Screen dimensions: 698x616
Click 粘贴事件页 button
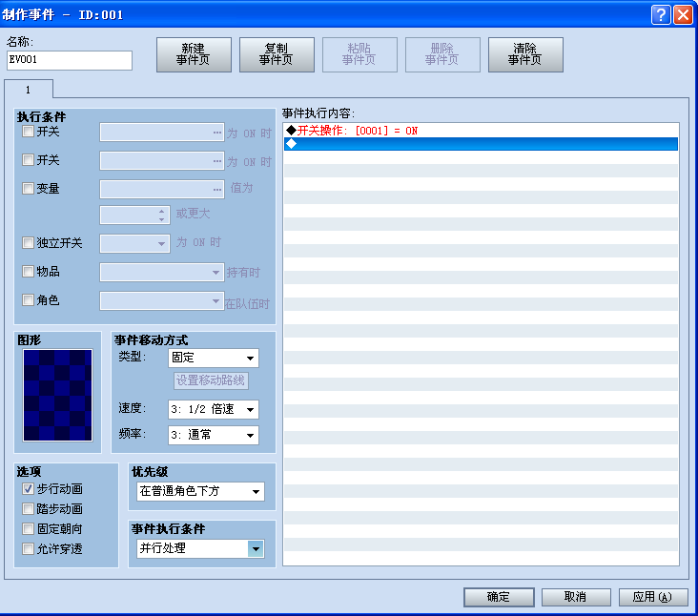click(359, 54)
